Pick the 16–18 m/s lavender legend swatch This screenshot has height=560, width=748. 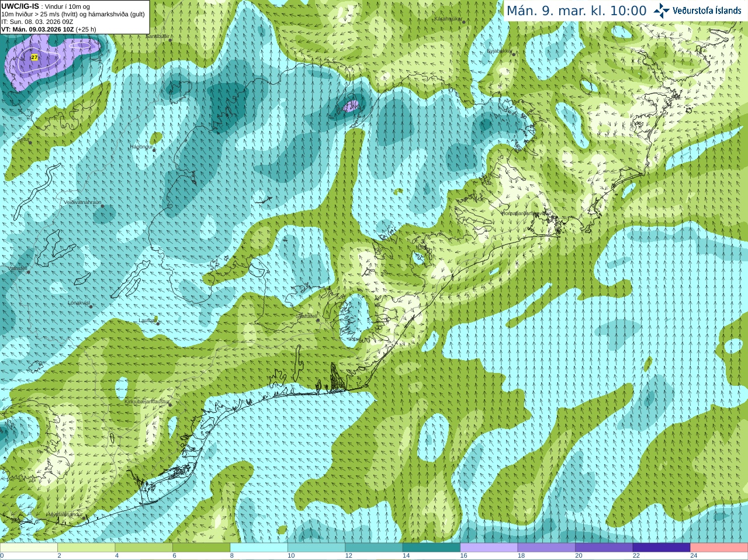[489, 548]
